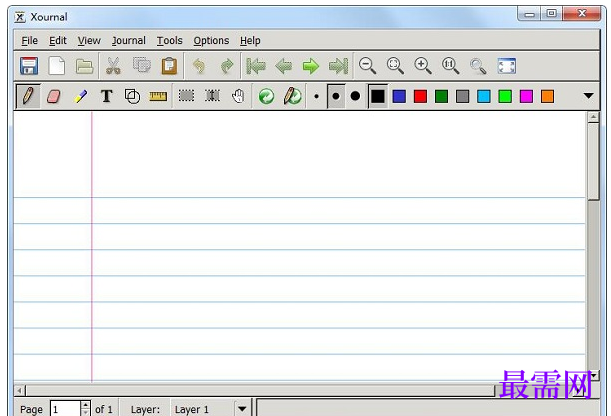Pick the magenta color swatch
The image size is (611, 416).
click(526, 96)
